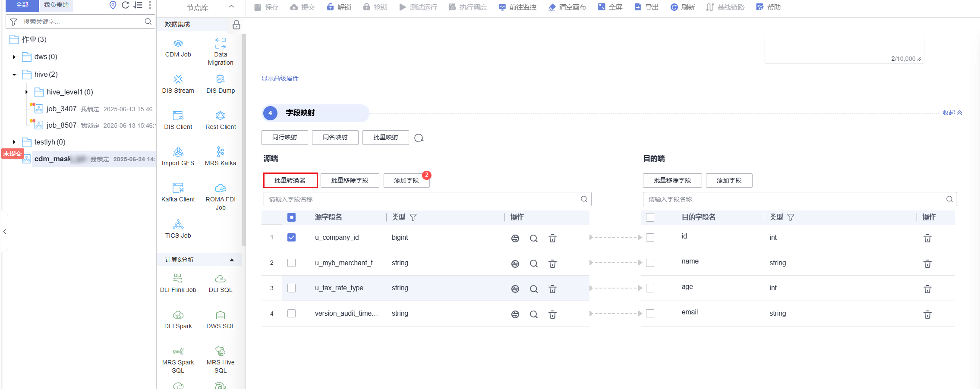Open the 显示高级属性 link
This screenshot has width=980, height=389.
point(280,78)
